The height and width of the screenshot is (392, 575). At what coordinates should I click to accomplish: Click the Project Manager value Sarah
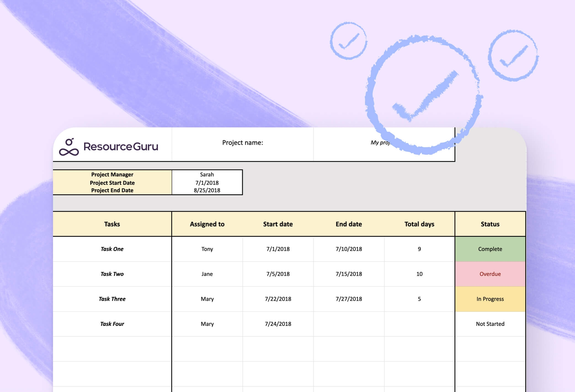(207, 174)
